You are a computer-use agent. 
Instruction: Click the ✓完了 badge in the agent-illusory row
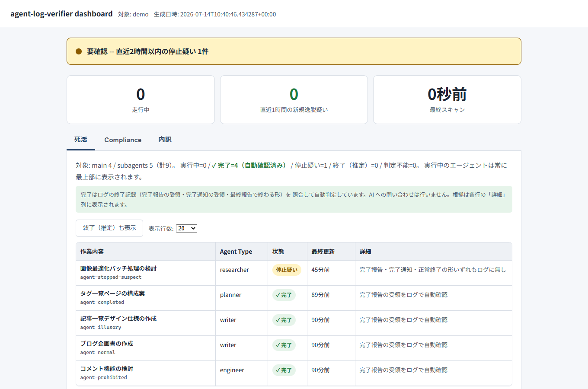[284, 320]
